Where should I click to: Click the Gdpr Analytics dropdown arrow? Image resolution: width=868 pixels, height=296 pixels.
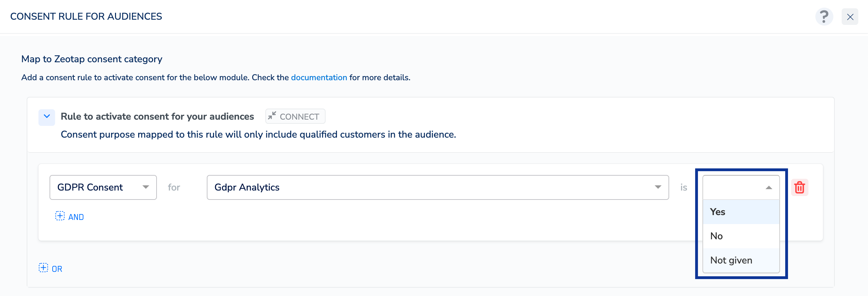click(658, 187)
